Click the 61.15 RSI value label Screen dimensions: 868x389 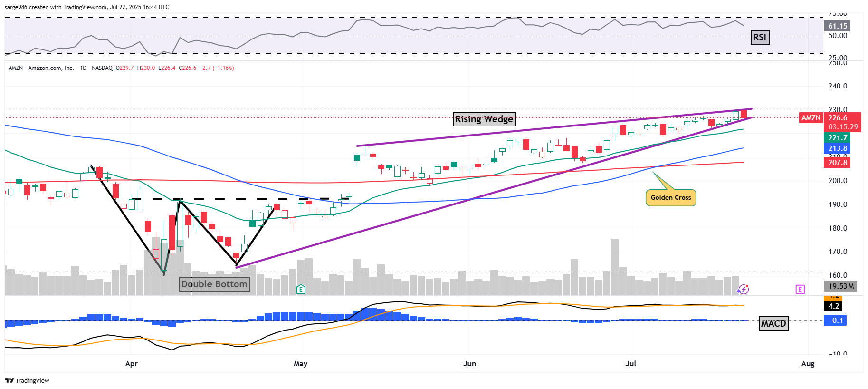click(837, 26)
